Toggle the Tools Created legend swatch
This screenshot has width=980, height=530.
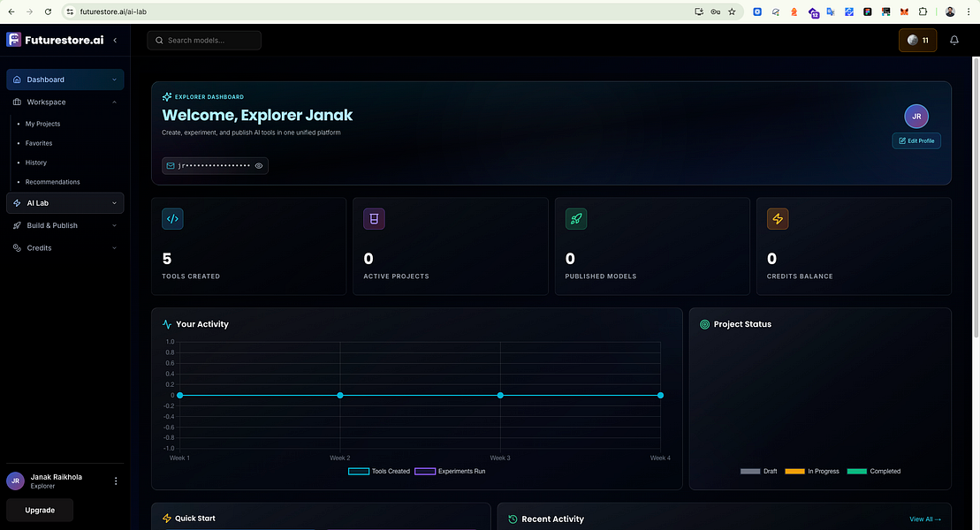(358, 471)
